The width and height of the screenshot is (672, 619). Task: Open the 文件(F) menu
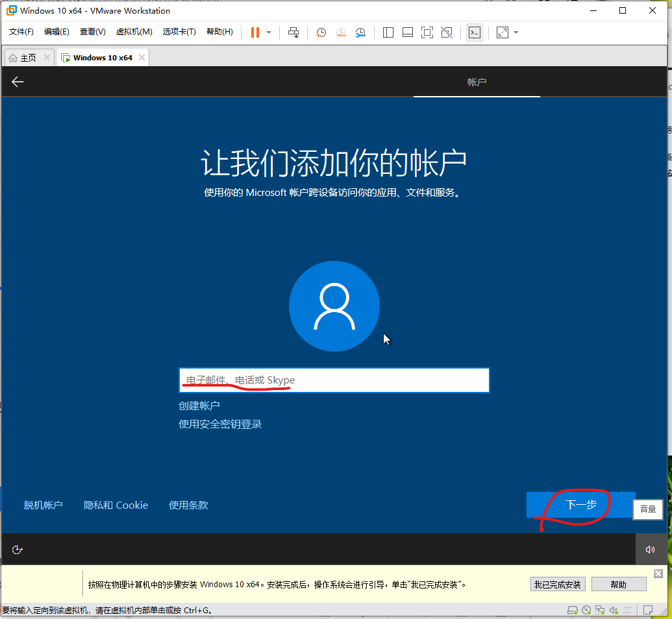point(21,32)
